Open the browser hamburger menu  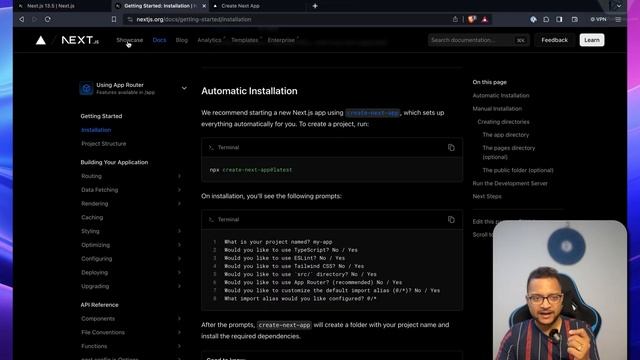[618, 19]
